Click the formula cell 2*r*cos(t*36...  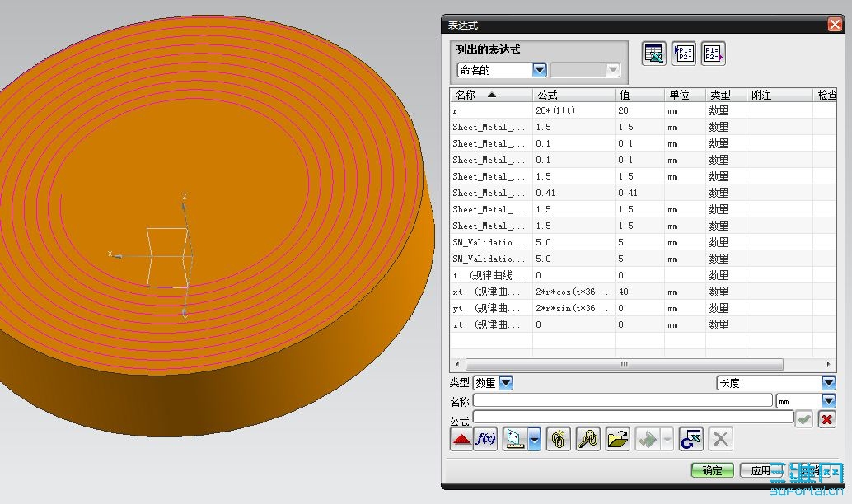573,292
